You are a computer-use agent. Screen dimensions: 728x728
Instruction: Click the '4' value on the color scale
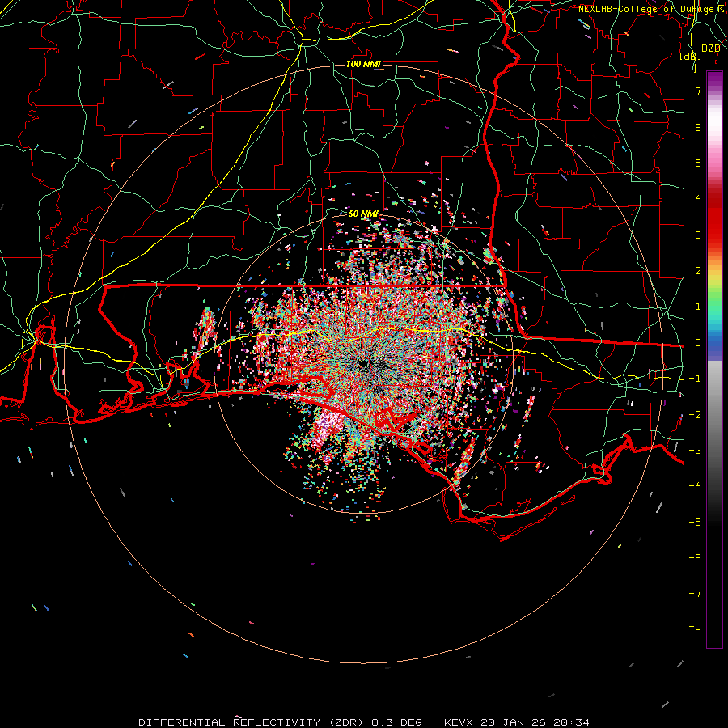pyautogui.click(x=698, y=199)
